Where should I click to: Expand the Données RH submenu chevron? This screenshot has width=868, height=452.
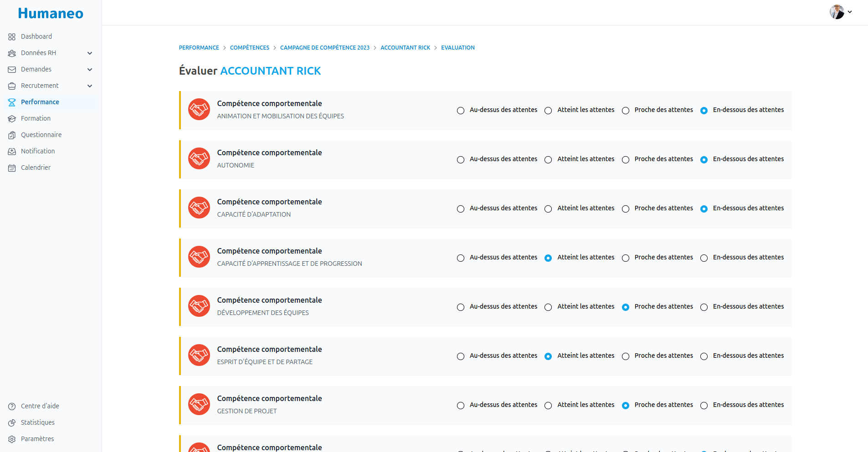click(90, 53)
